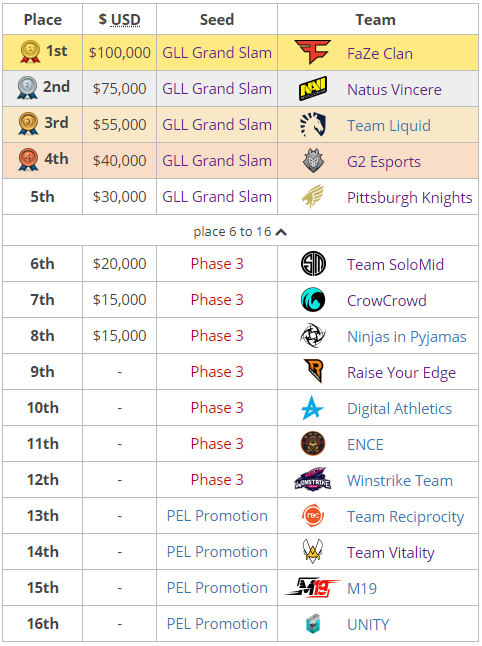Click the G2 Esports samurai logo
The width and height of the screenshot is (482, 646).
point(313,160)
